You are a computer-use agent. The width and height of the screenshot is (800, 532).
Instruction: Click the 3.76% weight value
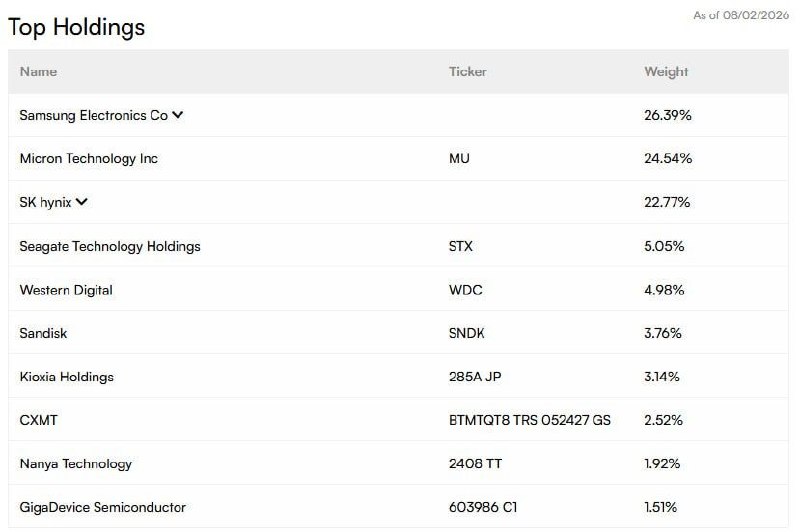663,334
